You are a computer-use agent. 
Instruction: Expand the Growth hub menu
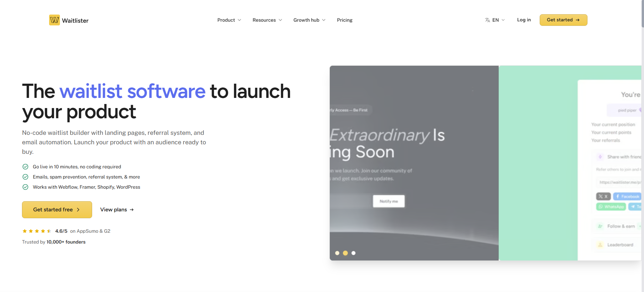tap(309, 20)
